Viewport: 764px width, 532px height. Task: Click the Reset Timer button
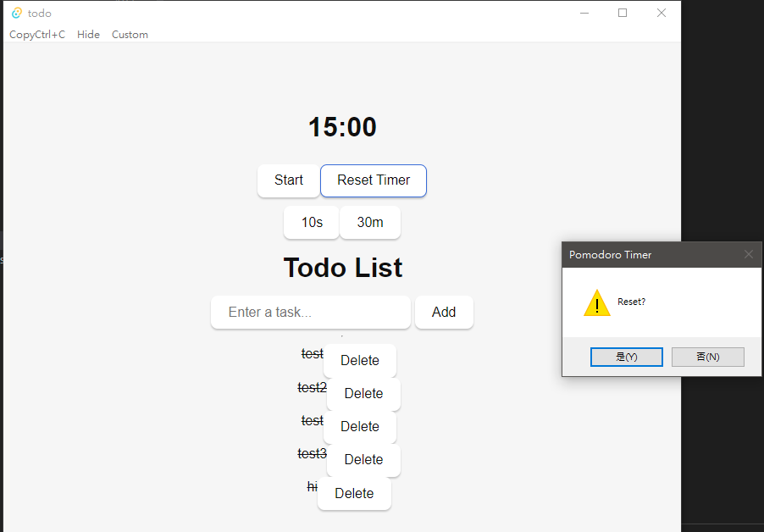pyautogui.click(x=374, y=180)
